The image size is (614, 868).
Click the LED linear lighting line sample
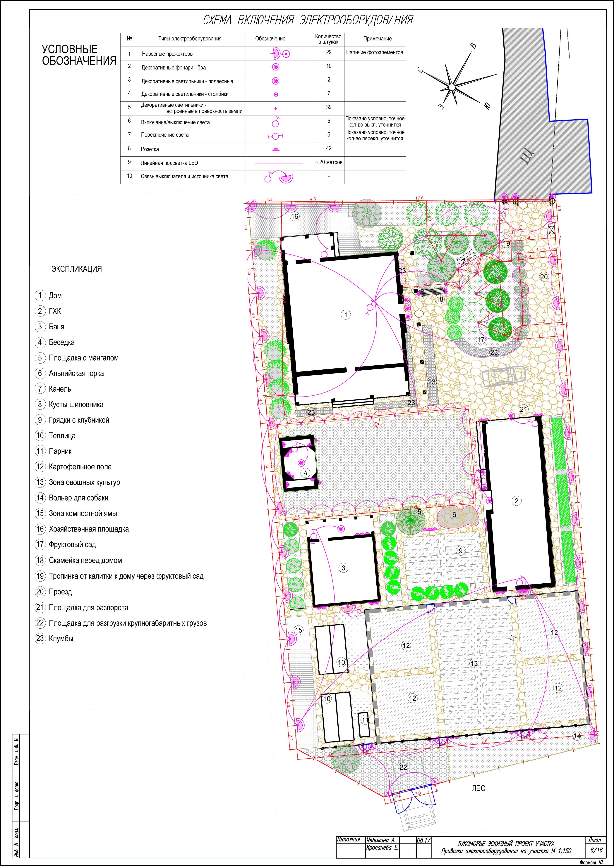(x=279, y=163)
